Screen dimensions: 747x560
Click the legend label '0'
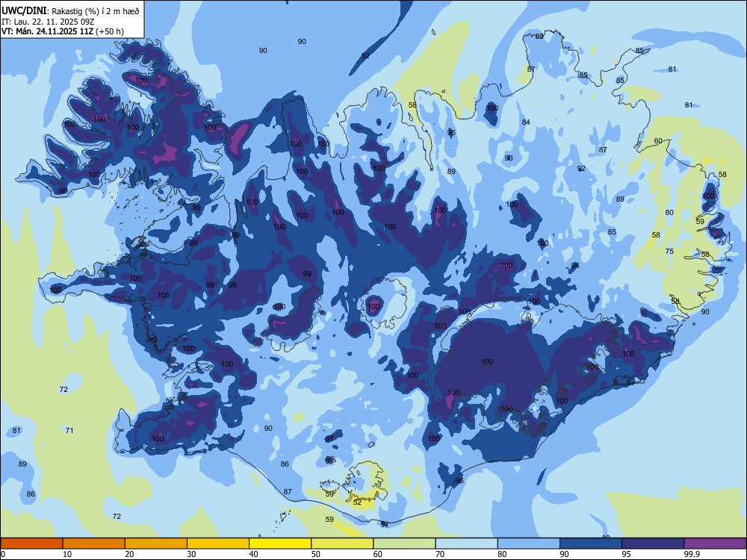pyautogui.click(x=3, y=554)
